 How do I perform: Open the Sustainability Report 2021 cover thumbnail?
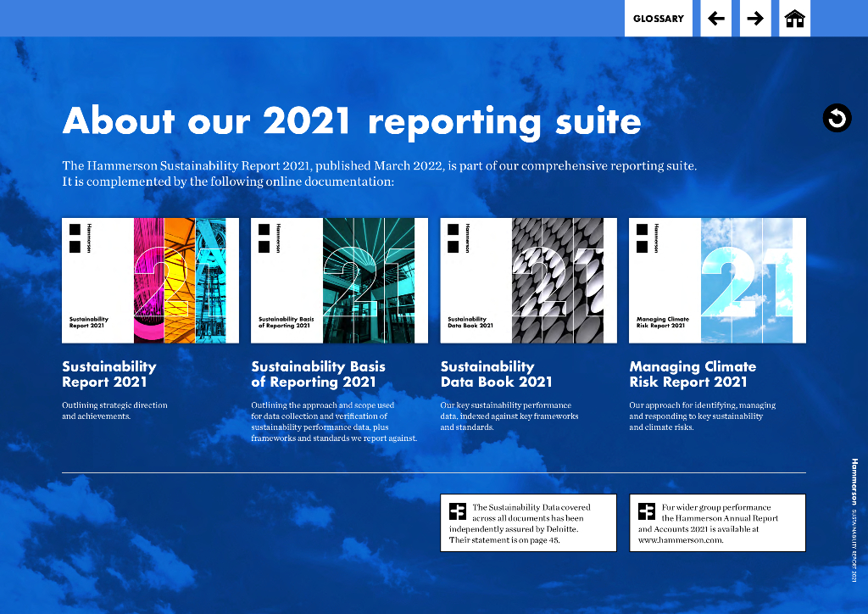(150, 281)
